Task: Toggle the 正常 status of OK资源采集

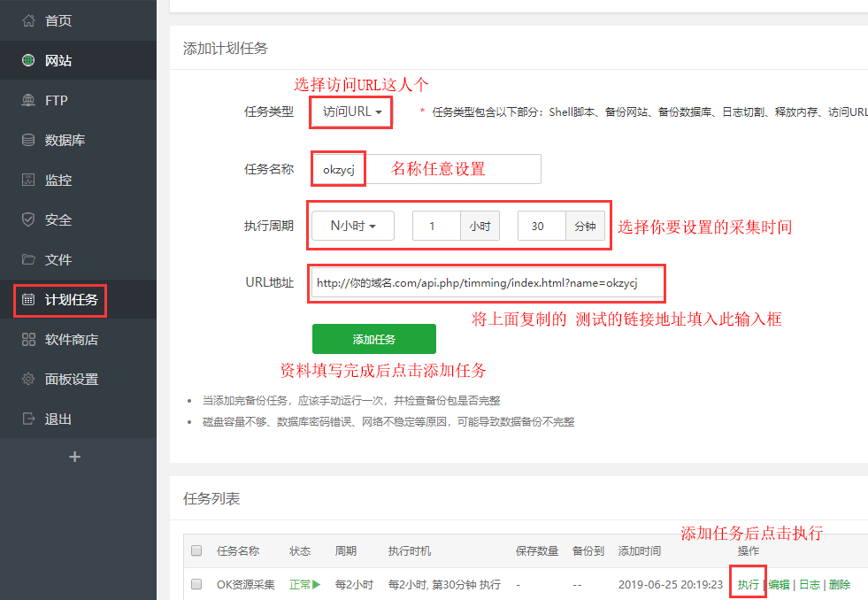Action: (x=304, y=584)
